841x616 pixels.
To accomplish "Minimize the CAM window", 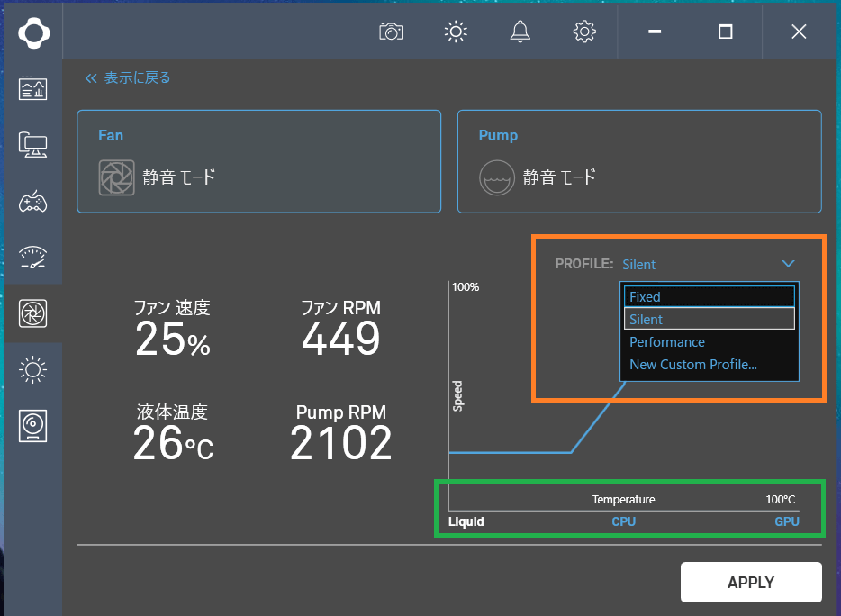I will coord(655,32).
